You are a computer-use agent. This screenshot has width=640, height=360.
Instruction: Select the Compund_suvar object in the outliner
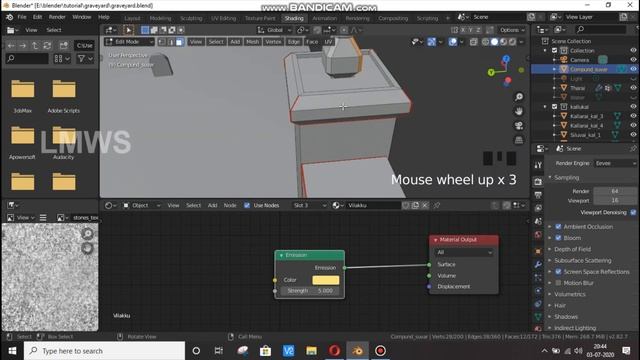tap(589, 69)
